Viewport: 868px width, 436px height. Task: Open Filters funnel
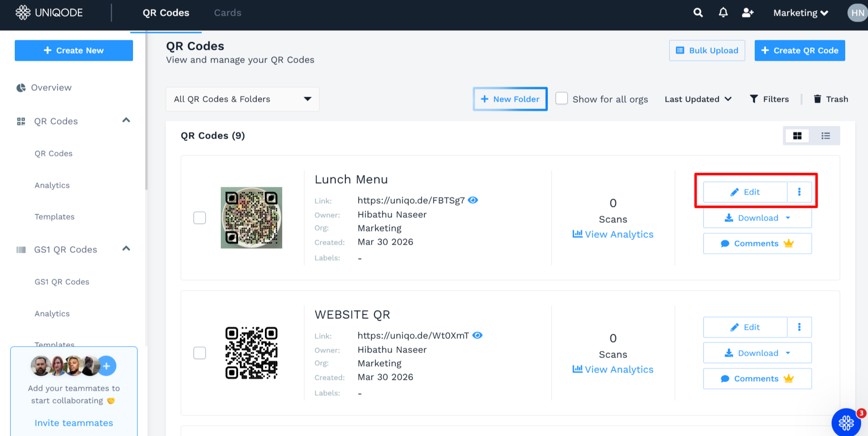(769, 99)
